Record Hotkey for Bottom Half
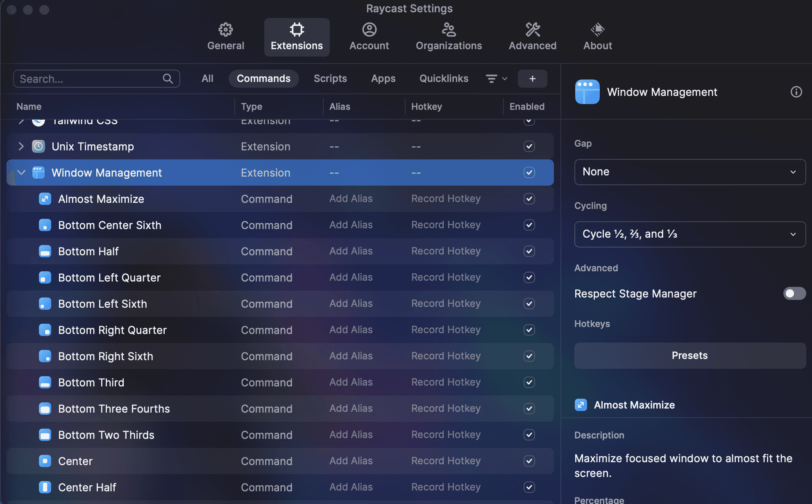Image resolution: width=812 pixels, height=504 pixels. point(446,251)
